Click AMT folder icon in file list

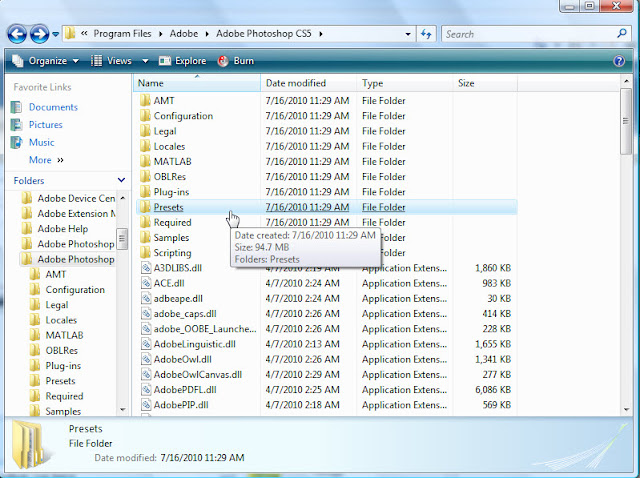click(145, 100)
